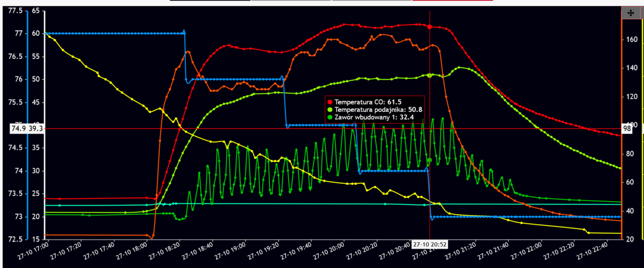The width and height of the screenshot is (644, 268).
Task: Click the 98 value label on right axis
Action: point(626,129)
